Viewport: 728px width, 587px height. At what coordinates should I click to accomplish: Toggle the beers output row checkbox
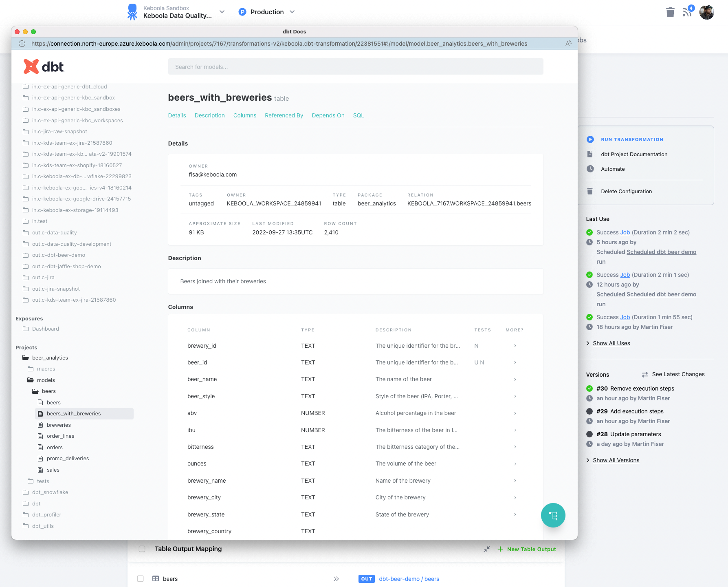141,578
